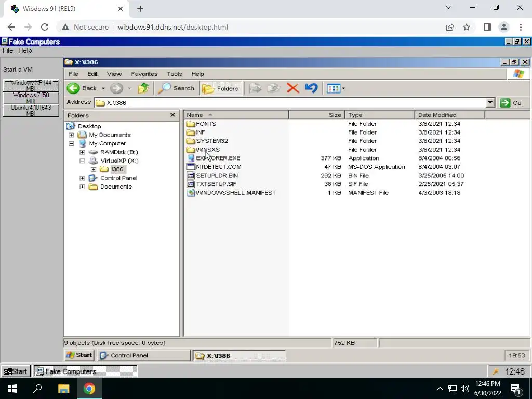Start the Windows XP (44 MB) VM
Image resolution: width=532 pixels, height=399 pixels.
[x=31, y=86]
